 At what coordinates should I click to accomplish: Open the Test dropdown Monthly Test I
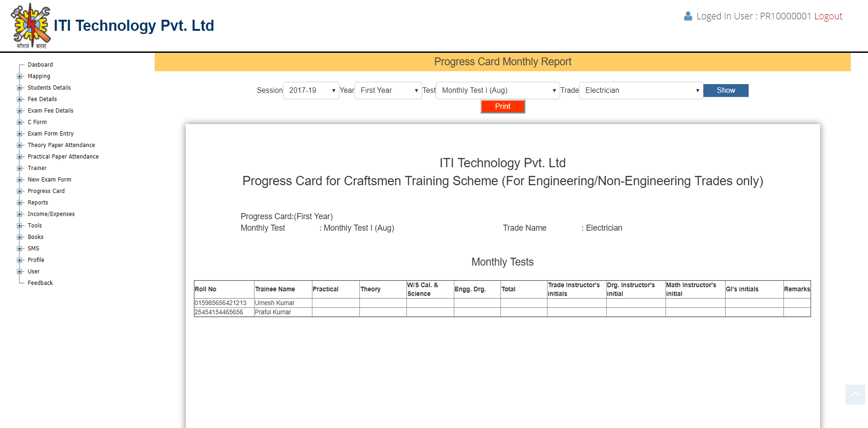[x=497, y=90]
